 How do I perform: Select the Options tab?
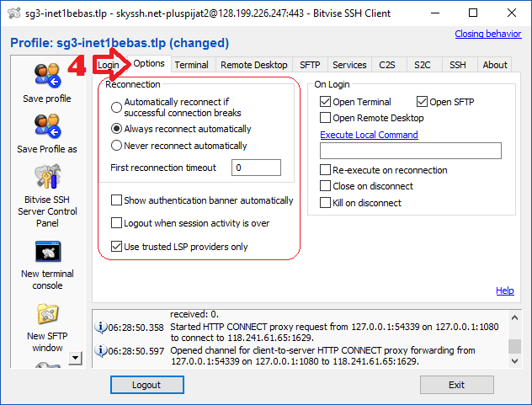[149, 63]
